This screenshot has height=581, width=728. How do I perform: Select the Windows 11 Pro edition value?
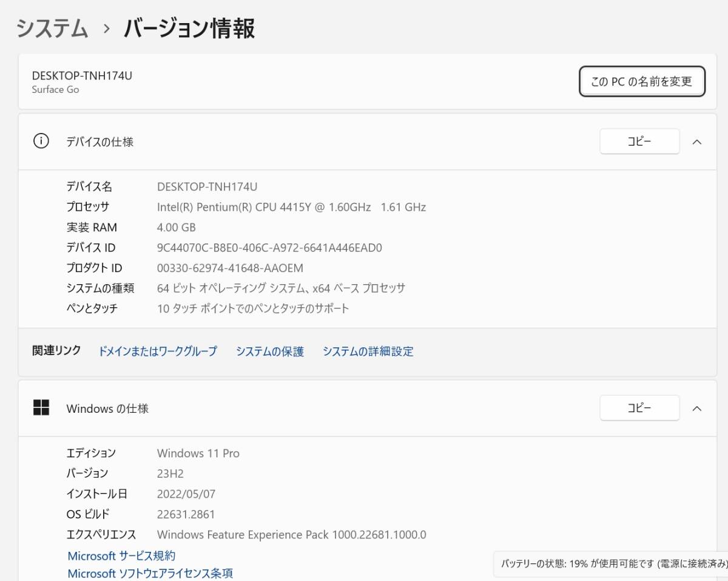tap(198, 453)
